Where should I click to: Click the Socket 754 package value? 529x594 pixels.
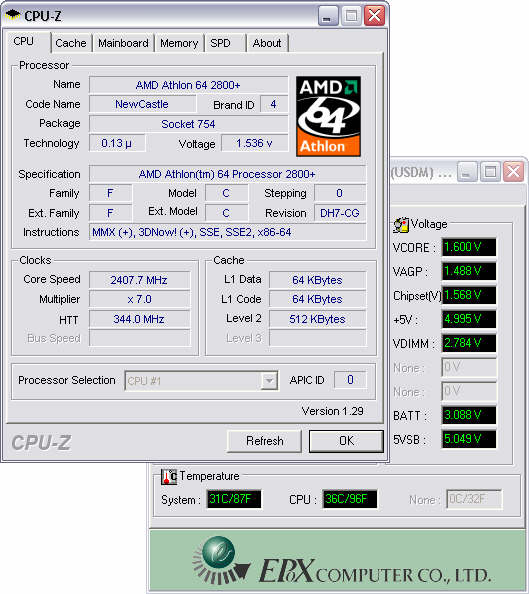(x=188, y=124)
